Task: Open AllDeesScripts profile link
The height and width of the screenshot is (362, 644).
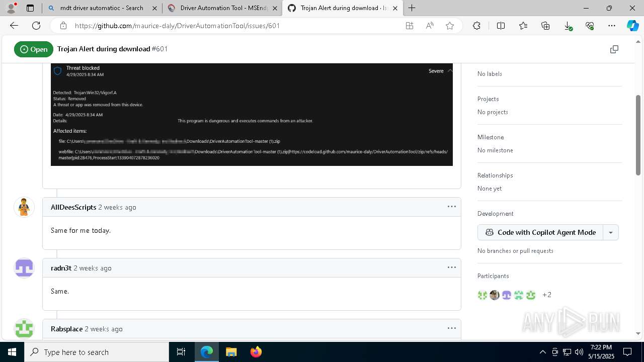Action: pos(73,207)
